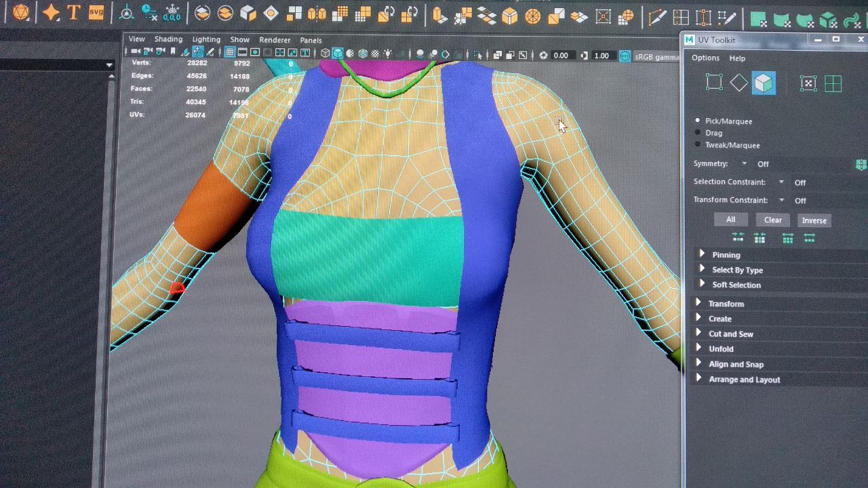Toggle Wireframe display cube icon
This screenshot has height=488, width=868.
[x=325, y=54]
